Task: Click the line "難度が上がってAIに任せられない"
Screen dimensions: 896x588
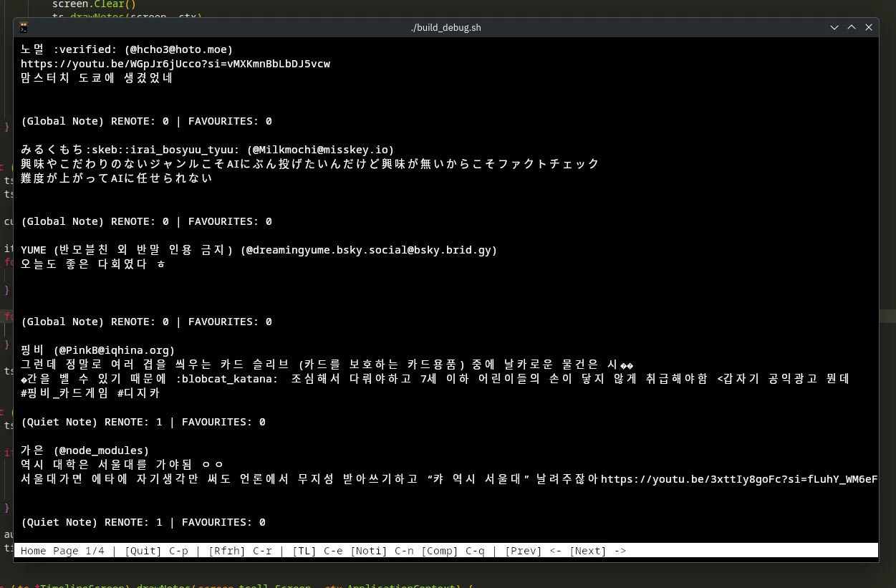Action: pyautogui.click(x=117, y=178)
